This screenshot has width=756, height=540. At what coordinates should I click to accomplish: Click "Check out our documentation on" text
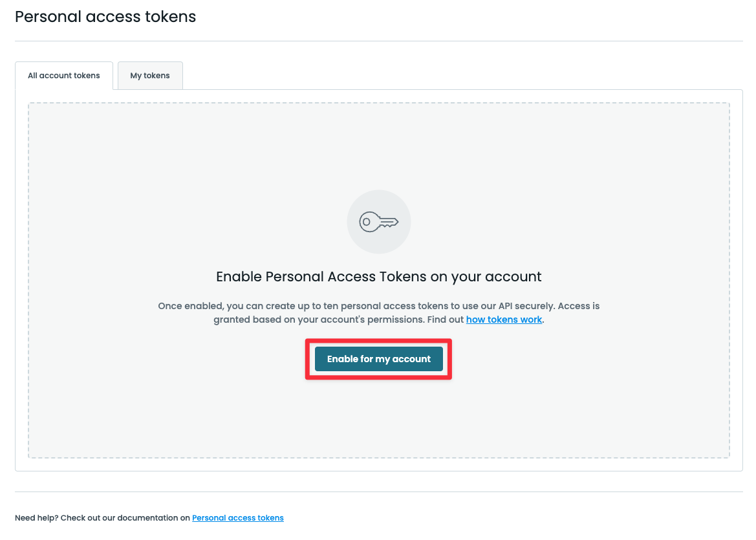[125, 517]
